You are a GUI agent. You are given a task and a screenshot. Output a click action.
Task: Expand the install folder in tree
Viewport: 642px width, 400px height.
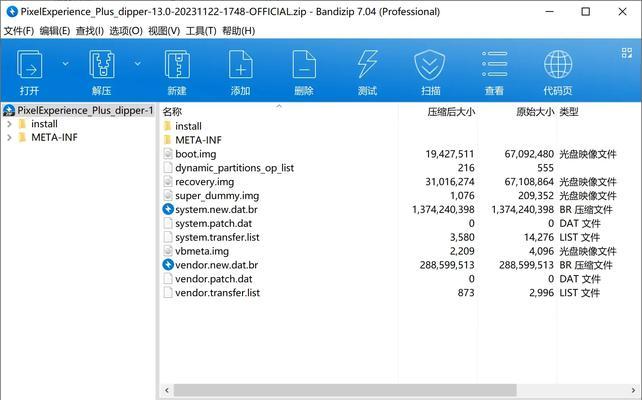coord(9,124)
